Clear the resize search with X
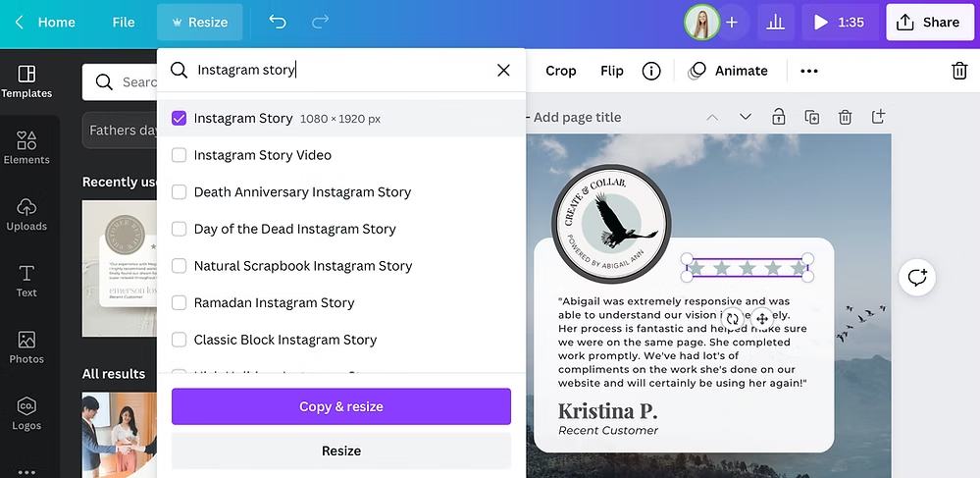The height and width of the screenshot is (478, 980). pyautogui.click(x=503, y=70)
